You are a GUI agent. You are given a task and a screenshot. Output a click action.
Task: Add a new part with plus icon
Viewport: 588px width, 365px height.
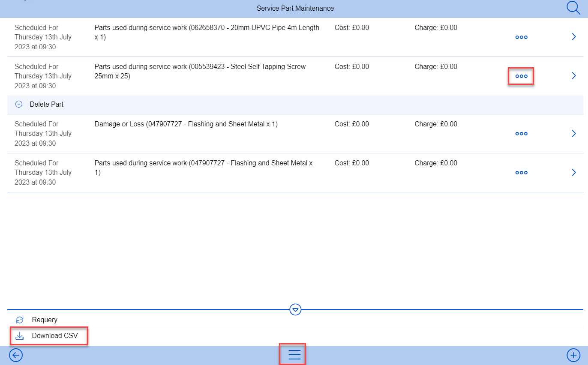tap(573, 355)
